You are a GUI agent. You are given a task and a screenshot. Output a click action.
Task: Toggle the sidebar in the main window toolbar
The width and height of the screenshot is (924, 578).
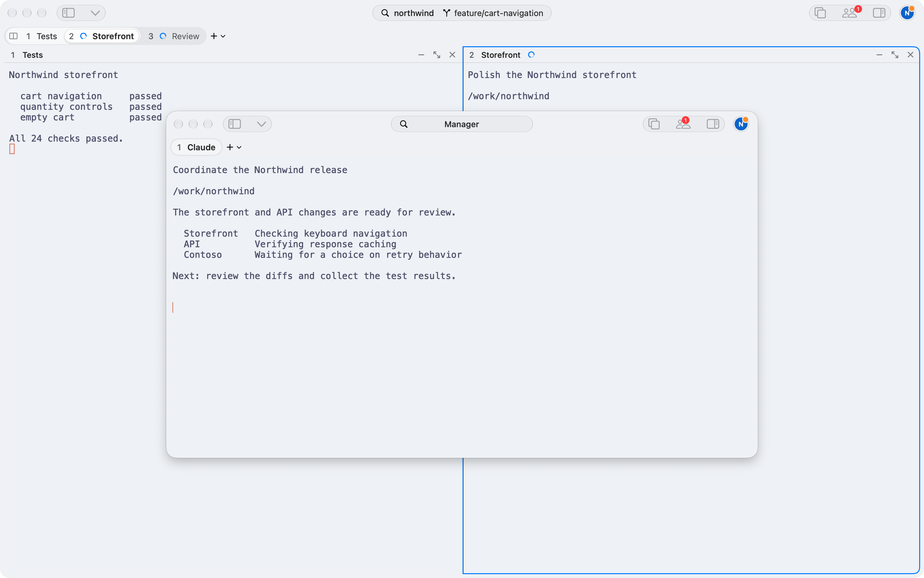[x=69, y=13]
